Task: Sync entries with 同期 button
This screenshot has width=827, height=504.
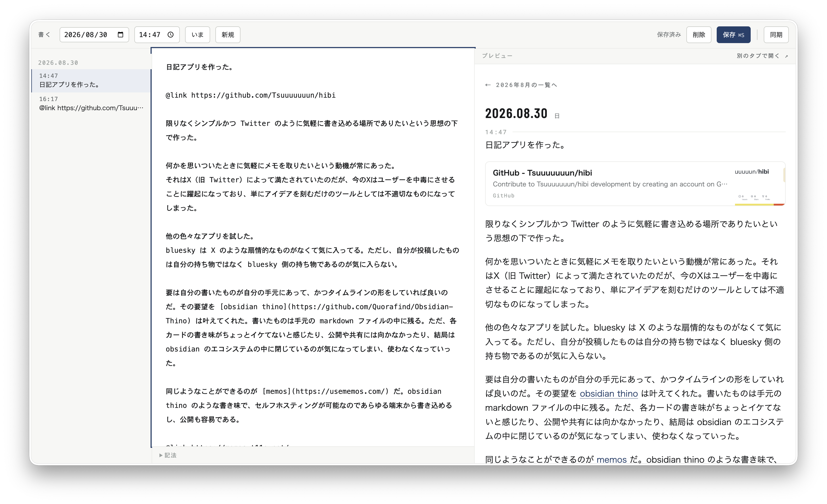Action: [x=776, y=34]
